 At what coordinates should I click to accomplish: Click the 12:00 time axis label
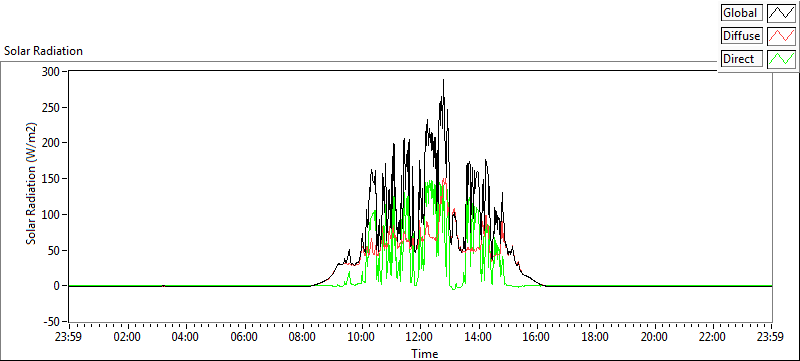tap(420, 337)
